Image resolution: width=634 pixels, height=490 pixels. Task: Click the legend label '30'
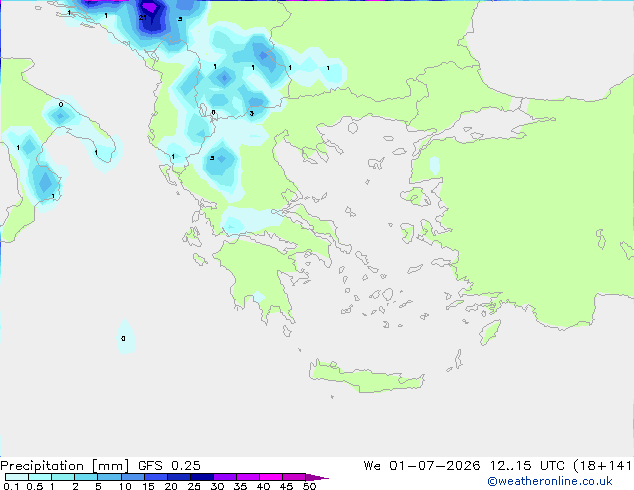pyautogui.click(x=217, y=486)
